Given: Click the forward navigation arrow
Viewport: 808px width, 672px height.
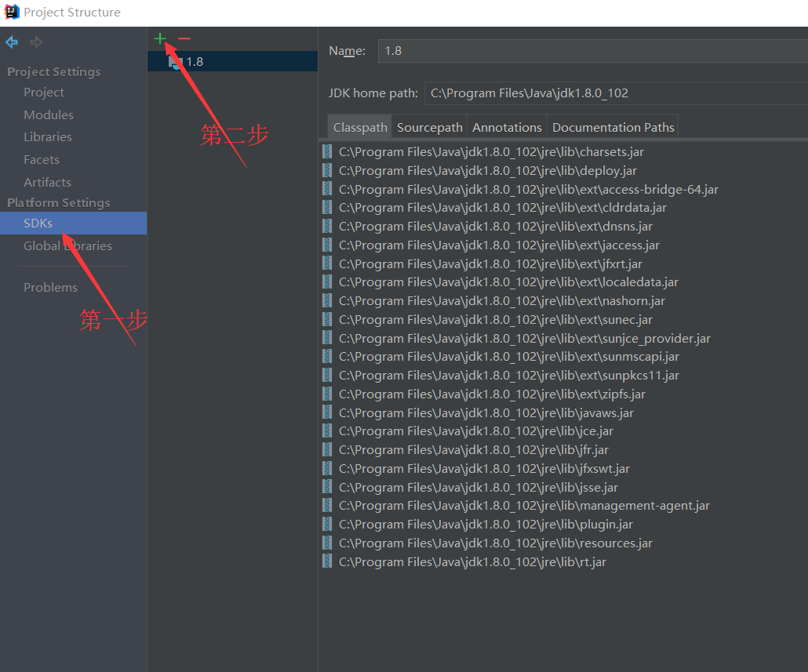Looking at the screenshot, I should coord(35,42).
